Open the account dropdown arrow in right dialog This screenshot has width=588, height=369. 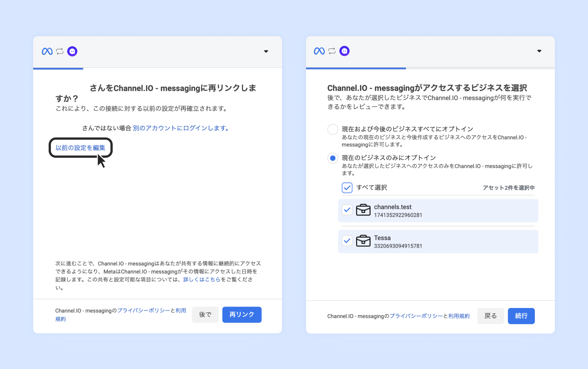point(539,51)
